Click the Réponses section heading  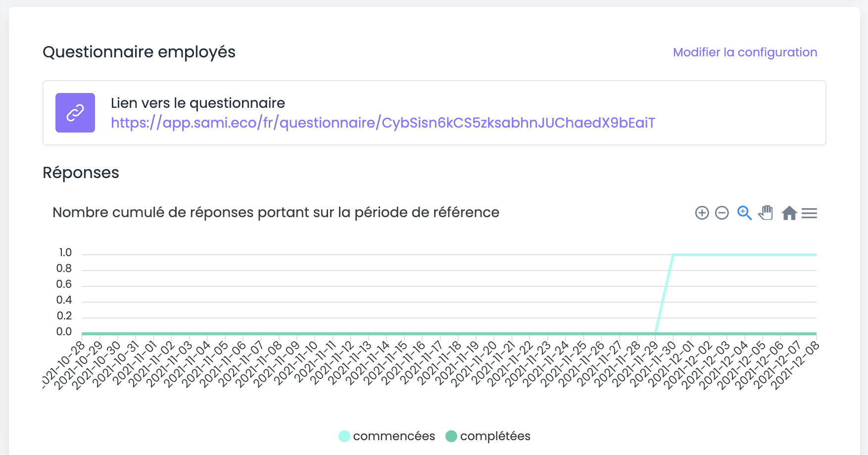point(81,173)
